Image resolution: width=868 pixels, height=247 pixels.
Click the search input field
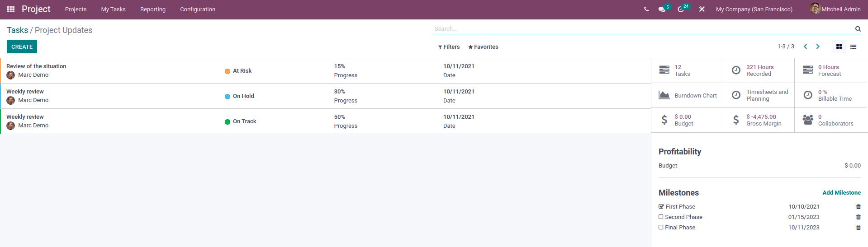click(642, 29)
